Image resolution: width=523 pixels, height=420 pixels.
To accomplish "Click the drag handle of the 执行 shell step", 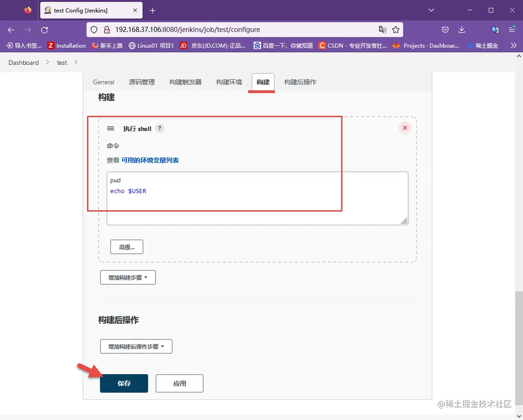I will (x=111, y=128).
